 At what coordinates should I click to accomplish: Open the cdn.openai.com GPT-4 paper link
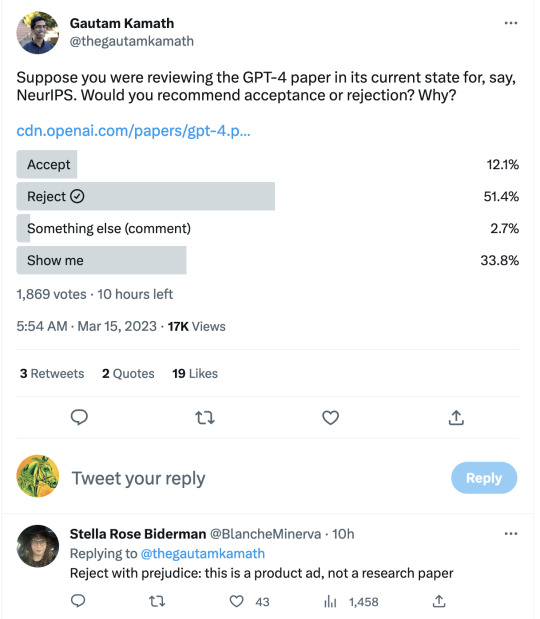133,131
